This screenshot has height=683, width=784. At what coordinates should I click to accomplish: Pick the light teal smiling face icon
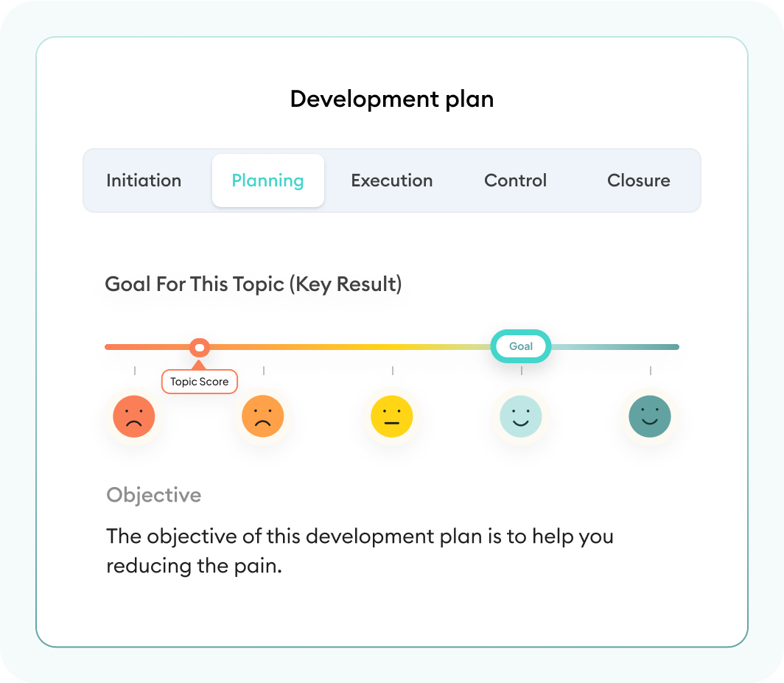[521, 417]
